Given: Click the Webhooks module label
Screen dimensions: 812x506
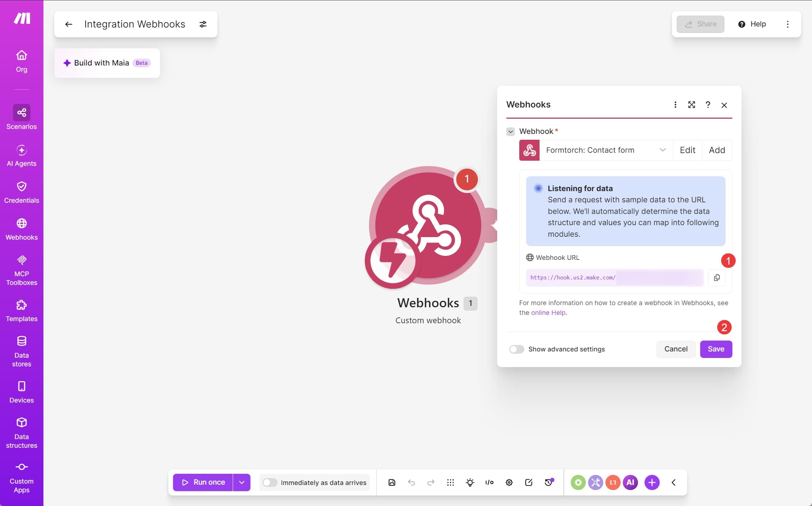Looking at the screenshot, I should point(428,303).
